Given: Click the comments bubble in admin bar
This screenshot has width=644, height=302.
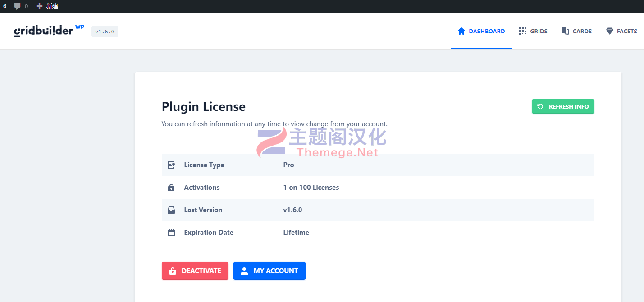Looking at the screenshot, I should pos(18,6).
